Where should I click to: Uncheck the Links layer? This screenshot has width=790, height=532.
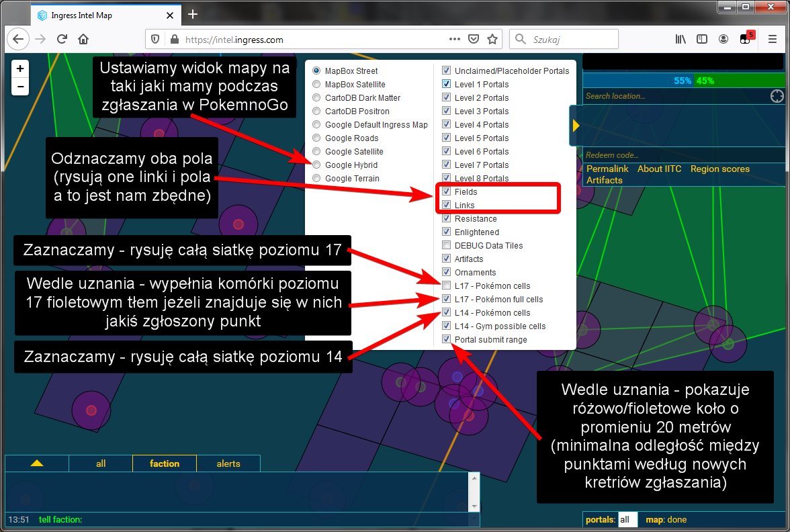click(x=446, y=204)
